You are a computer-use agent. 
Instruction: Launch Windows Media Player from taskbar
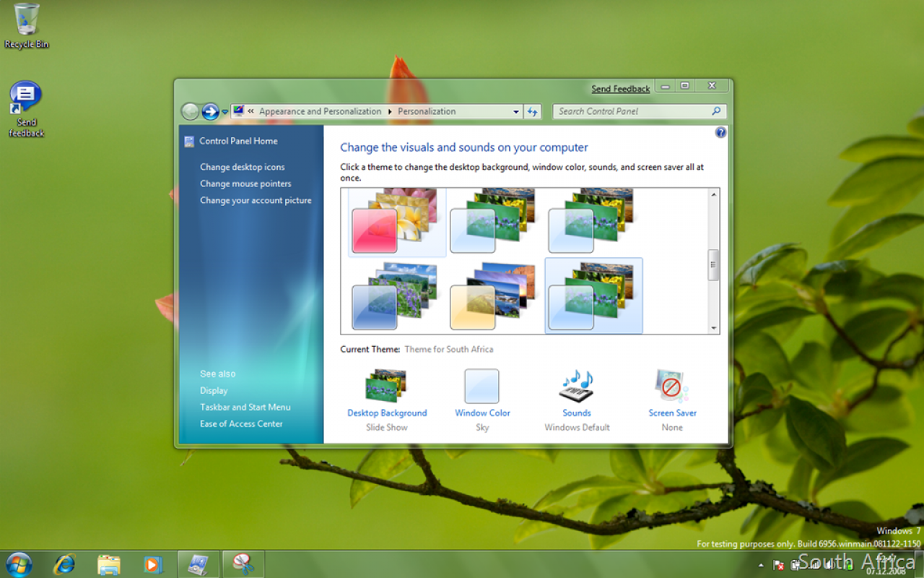(153, 564)
